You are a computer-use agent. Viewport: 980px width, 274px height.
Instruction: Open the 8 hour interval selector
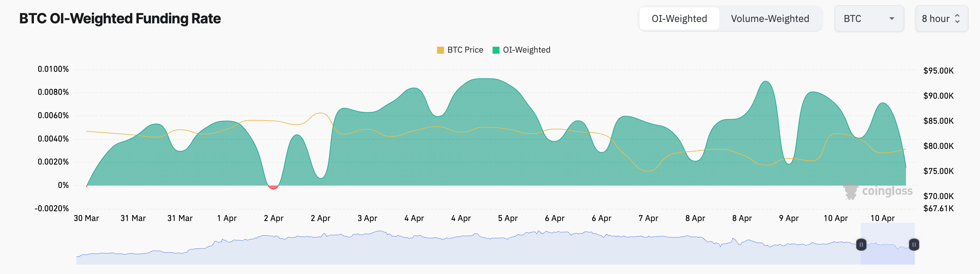941,18
